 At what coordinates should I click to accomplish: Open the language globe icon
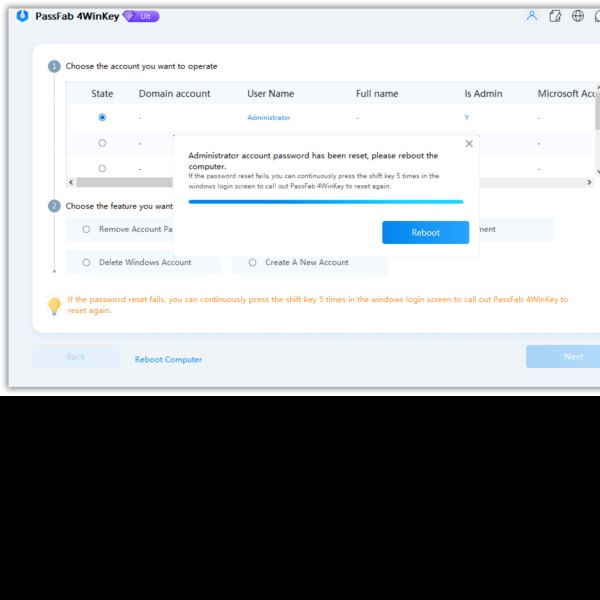pyautogui.click(x=577, y=16)
